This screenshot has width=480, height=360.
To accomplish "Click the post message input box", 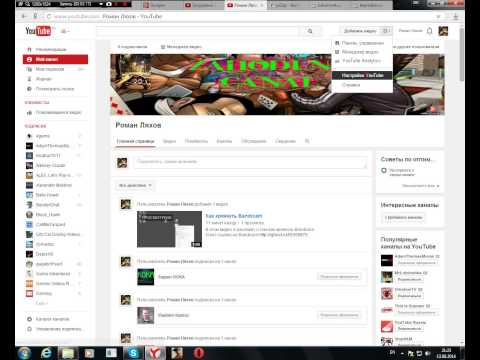I will [x=250, y=162].
